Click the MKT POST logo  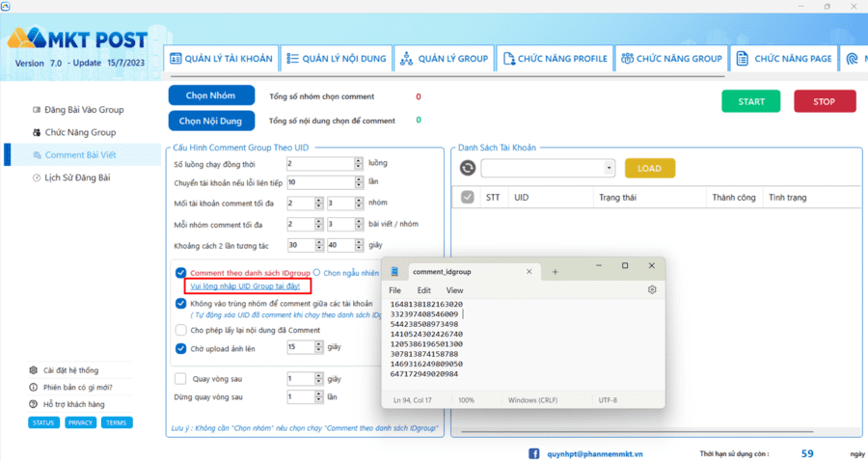tap(77, 39)
